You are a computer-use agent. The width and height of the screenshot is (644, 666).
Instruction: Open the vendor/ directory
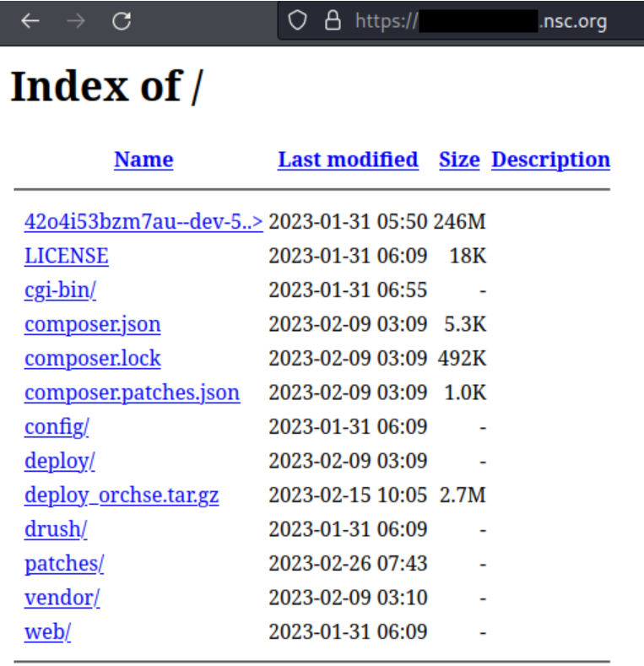(62, 598)
